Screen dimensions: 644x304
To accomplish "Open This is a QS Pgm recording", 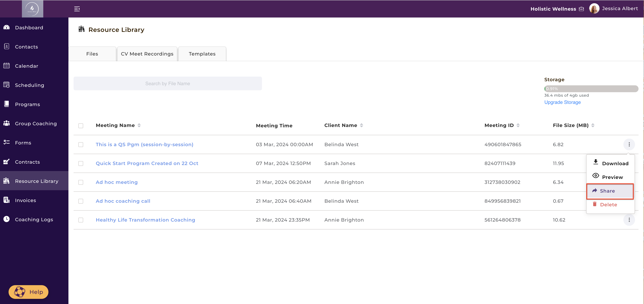I will 145,144.
